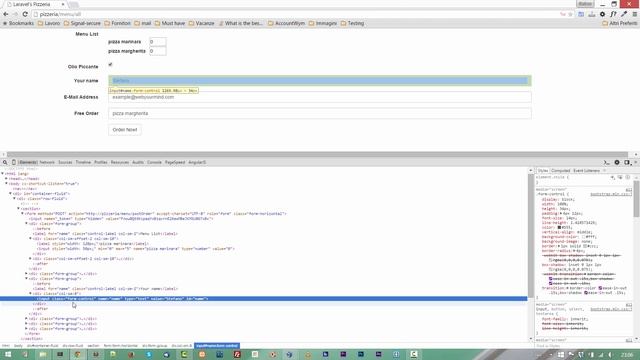Collapse the form node
Screen dimensions: 640x360
(22, 213)
